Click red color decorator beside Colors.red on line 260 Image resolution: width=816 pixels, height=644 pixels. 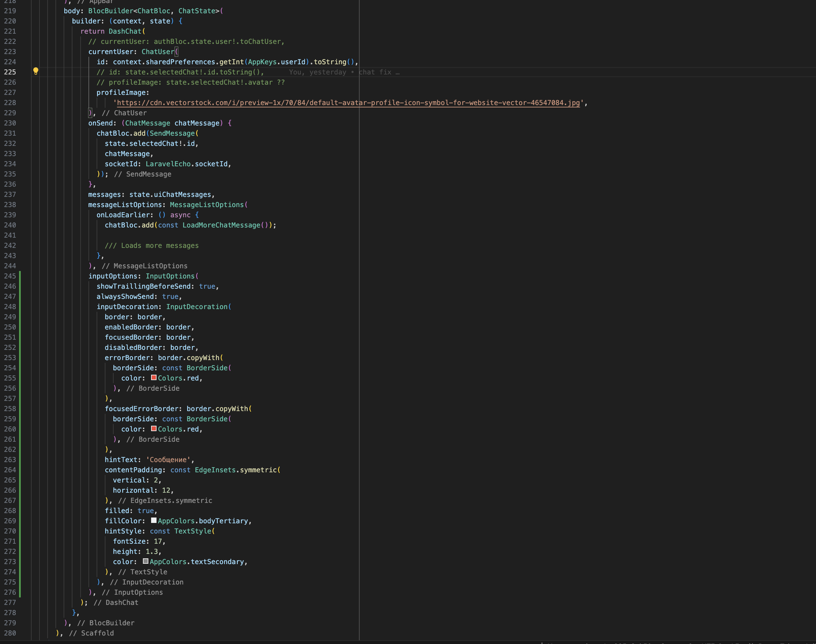click(154, 428)
